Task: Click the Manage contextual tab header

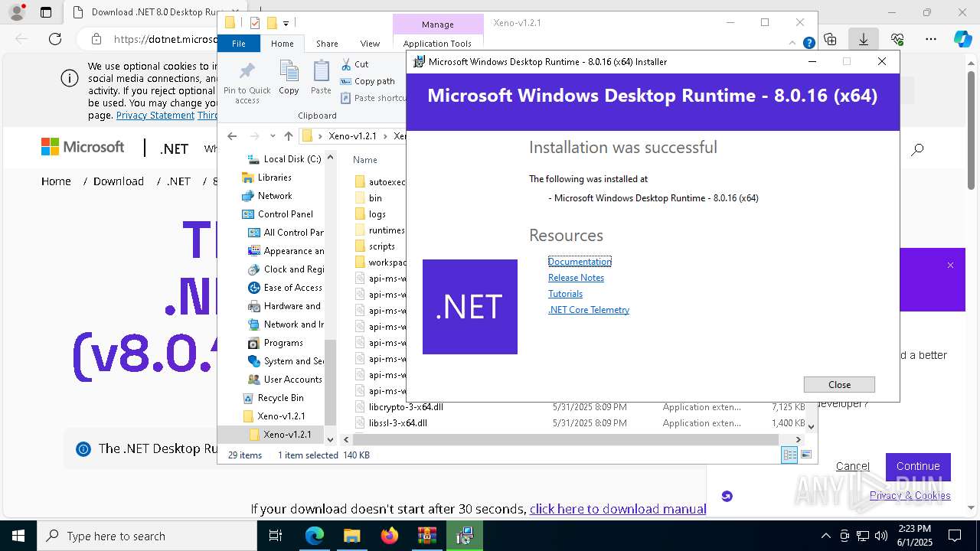Action: coord(438,24)
